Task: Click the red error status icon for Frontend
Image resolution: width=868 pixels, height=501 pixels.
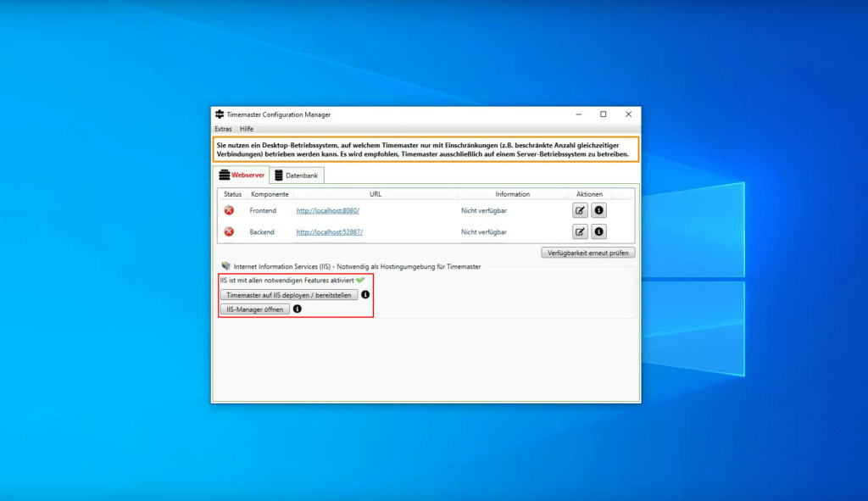Action: pos(229,210)
